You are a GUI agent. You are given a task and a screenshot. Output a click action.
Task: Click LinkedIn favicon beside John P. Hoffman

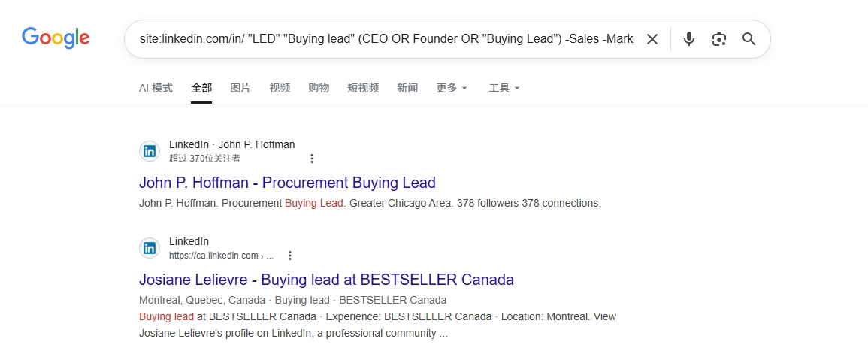(x=150, y=151)
